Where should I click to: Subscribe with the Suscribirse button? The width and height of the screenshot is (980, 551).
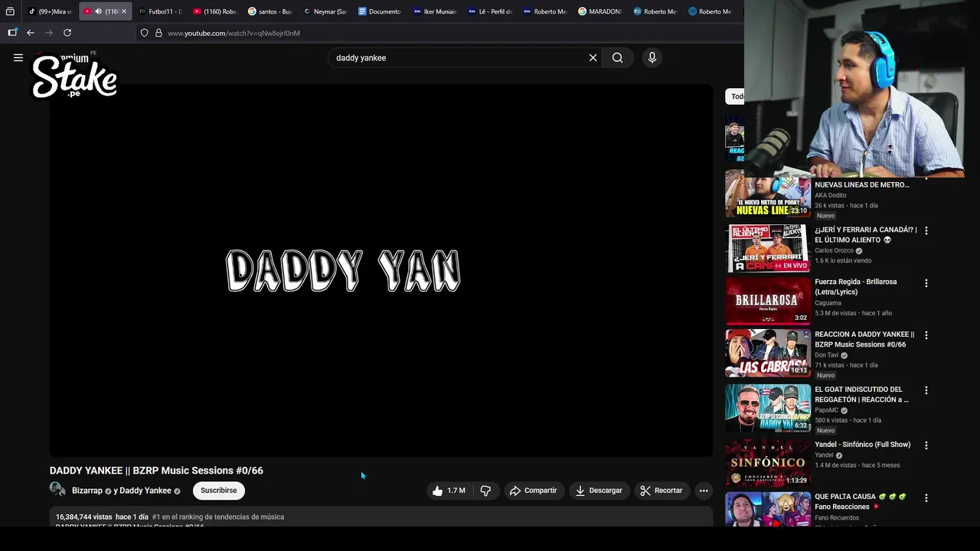pos(219,491)
